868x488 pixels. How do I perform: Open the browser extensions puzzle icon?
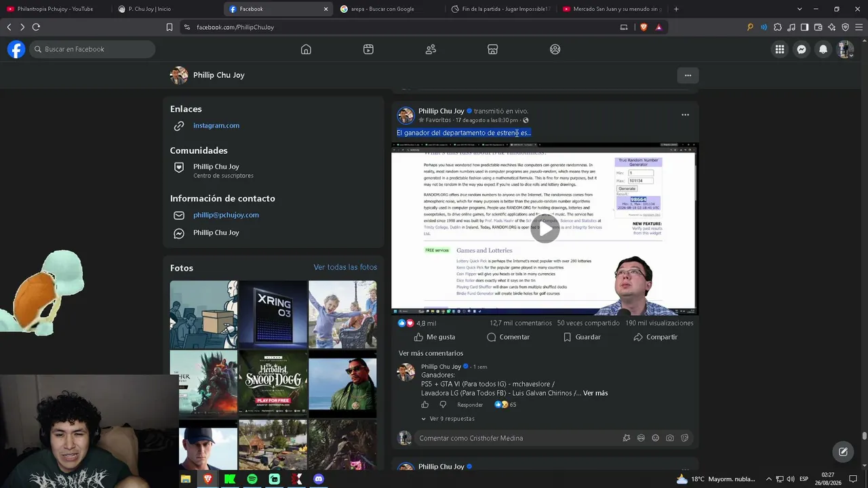(x=778, y=27)
